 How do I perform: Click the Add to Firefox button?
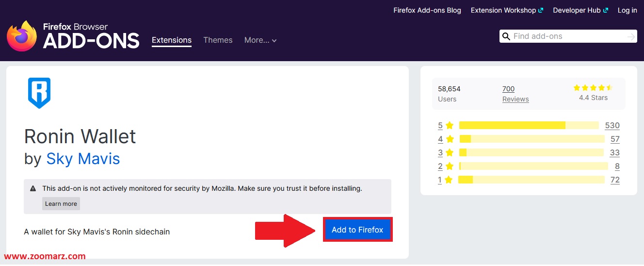coord(357,230)
